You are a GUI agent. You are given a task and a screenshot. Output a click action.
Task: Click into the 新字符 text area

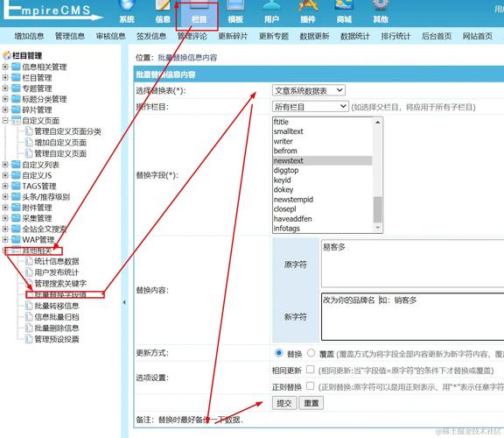[x=412, y=316]
